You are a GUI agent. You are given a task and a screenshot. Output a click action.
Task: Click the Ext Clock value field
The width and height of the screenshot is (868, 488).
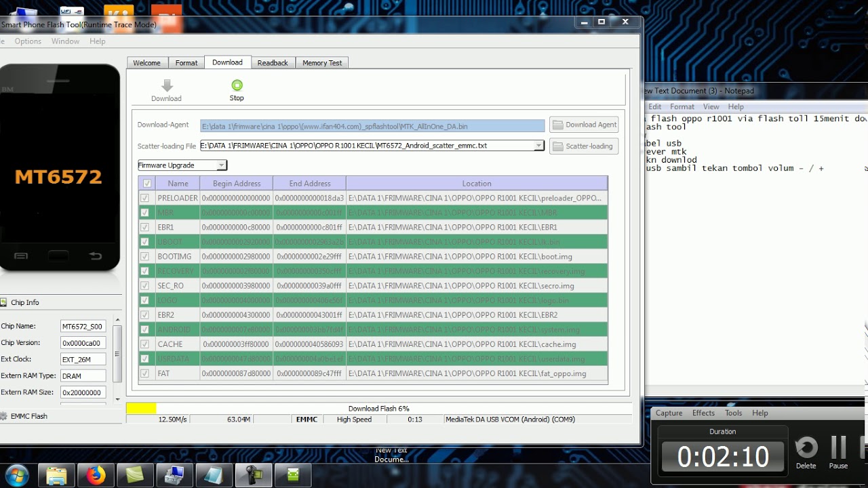click(x=83, y=359)
